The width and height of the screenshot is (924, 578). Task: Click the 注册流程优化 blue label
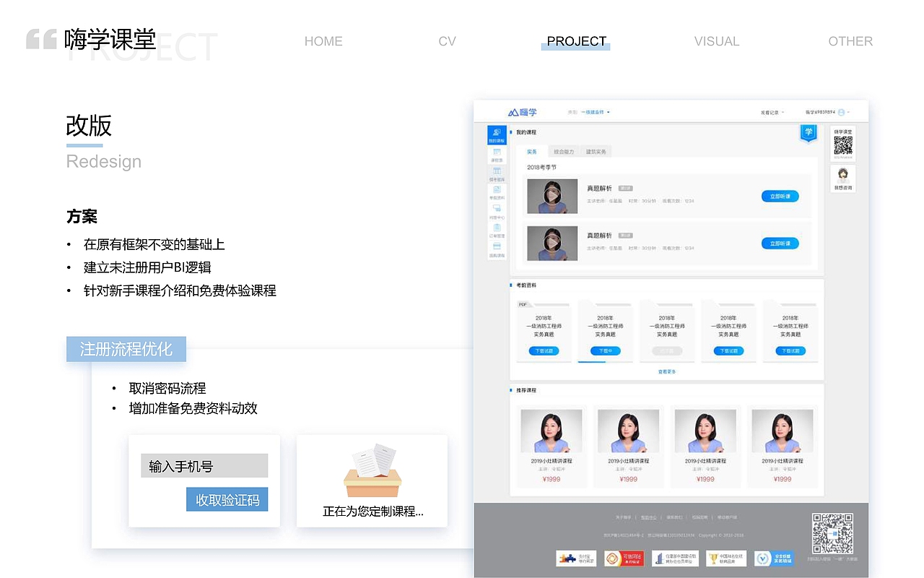coord(126,349)
